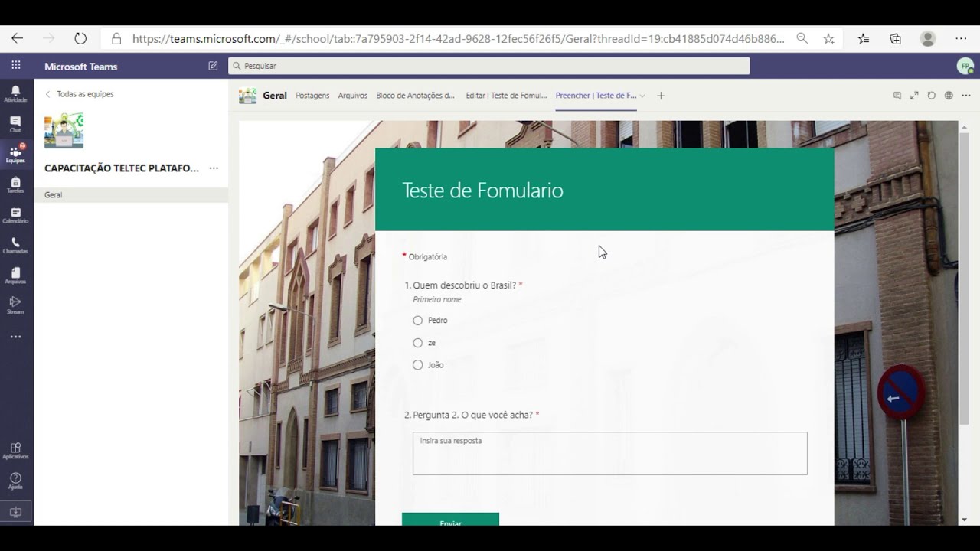Click the Geral channel header icon
980x551 pixels.
coord(247,96)
